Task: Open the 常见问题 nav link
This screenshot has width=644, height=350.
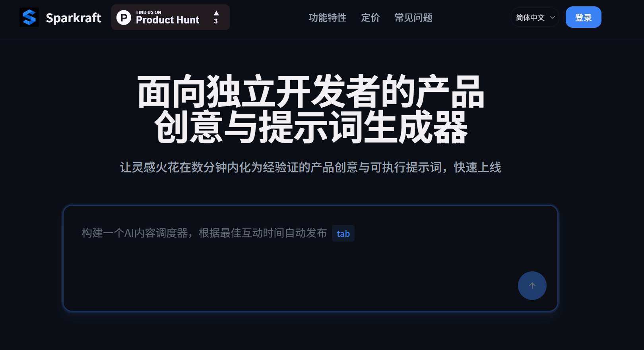Action: coord(413,17)
